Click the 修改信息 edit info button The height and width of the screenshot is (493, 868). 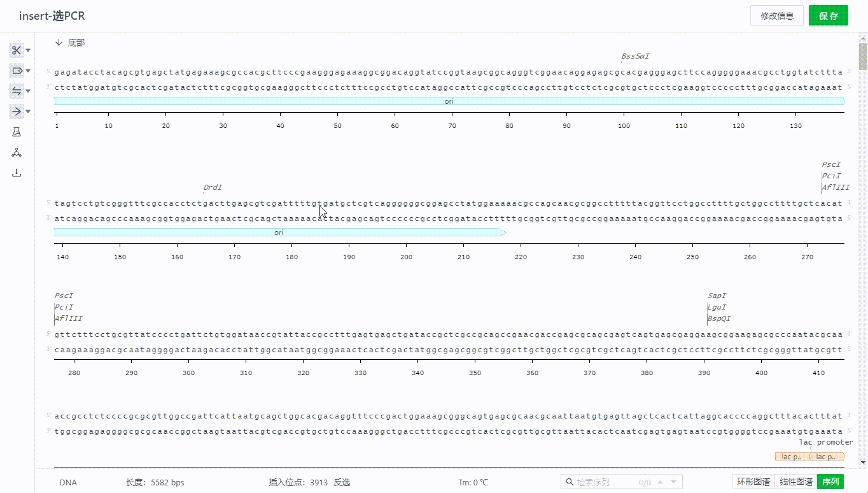point(776,16)
